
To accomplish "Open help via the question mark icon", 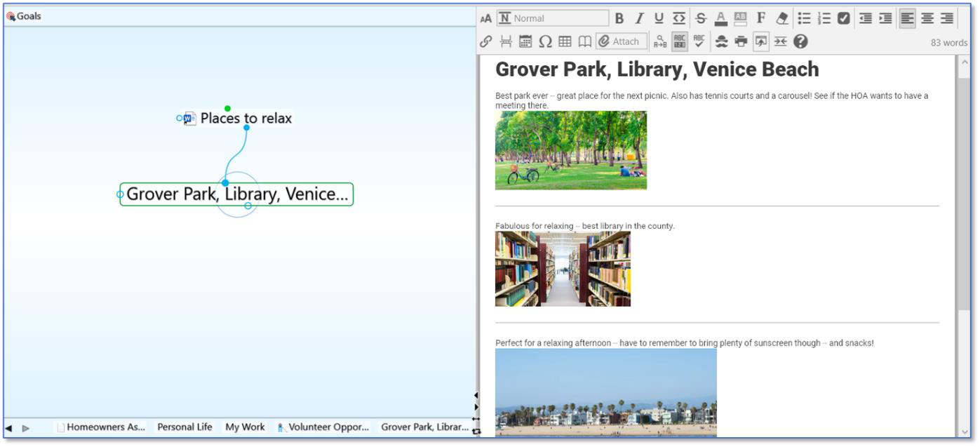I will 800,42.
